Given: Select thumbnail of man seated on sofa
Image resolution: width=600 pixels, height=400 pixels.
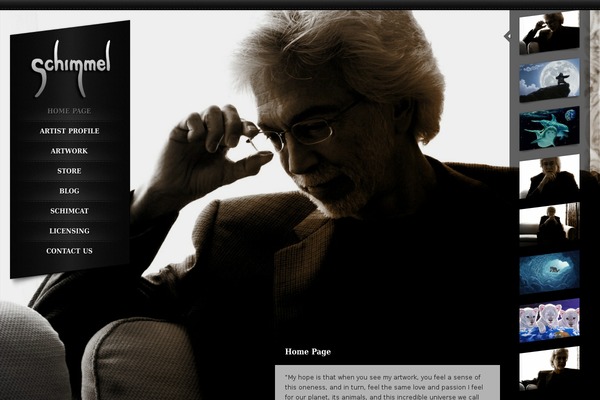Looking at the screenshot, I should [549, 225].
